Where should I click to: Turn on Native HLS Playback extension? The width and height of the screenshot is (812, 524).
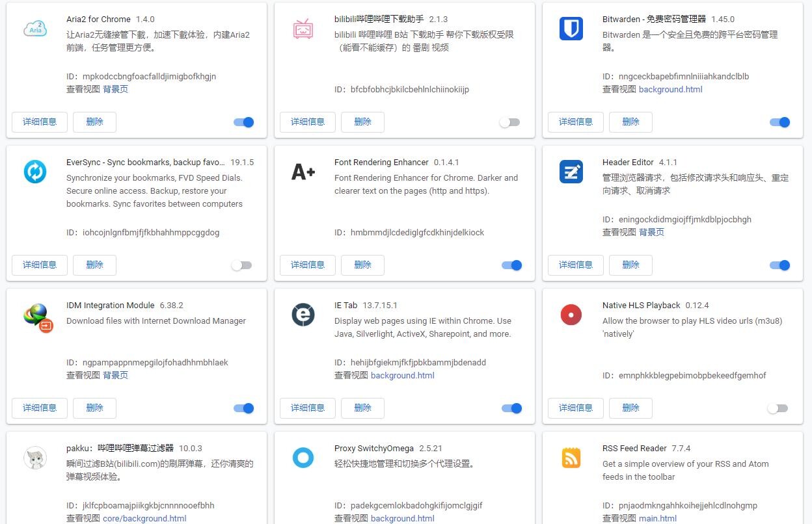[778, 408]
